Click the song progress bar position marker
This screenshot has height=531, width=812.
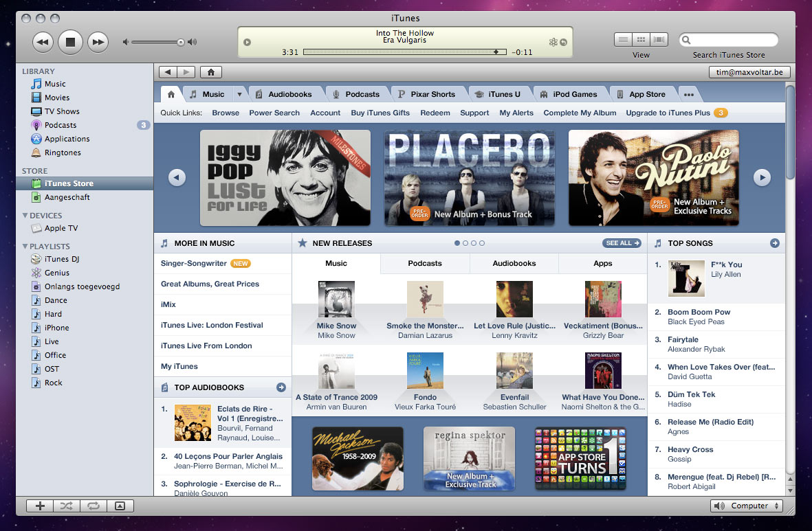click(x=496, y=52)
